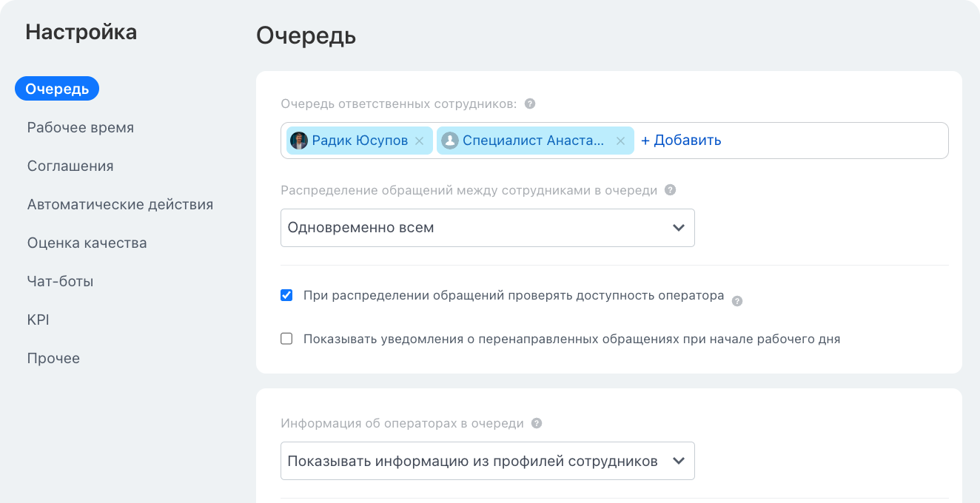The width and height of the screenshot is (980, 503).
Task: Go to Соглашения section
Action: click(x=70, y=166)
